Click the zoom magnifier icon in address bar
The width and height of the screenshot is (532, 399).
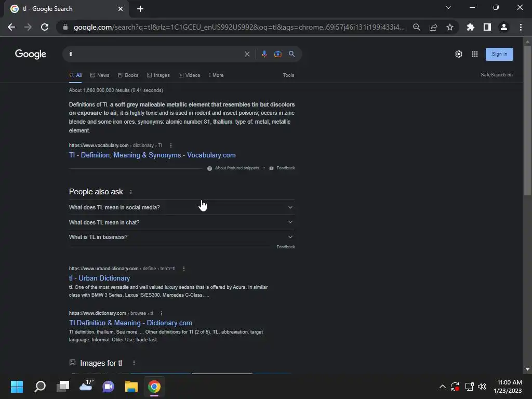[x=417, y=27]
